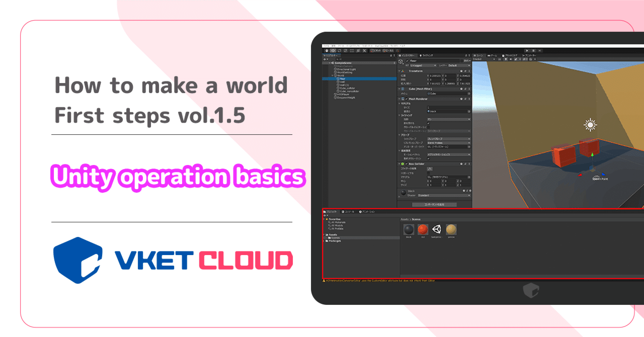Click the Add Component button
Image resolution: width=644 pixels, height=337 pixels.
pos(435,204)
